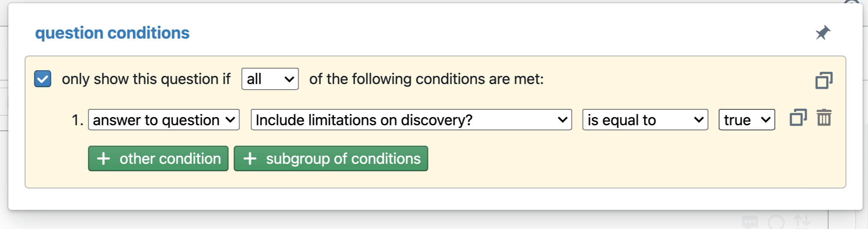Click the faded circle icon below popup
Screen dimensions: 868x229
pyautogui.click(x=776, y=222)
